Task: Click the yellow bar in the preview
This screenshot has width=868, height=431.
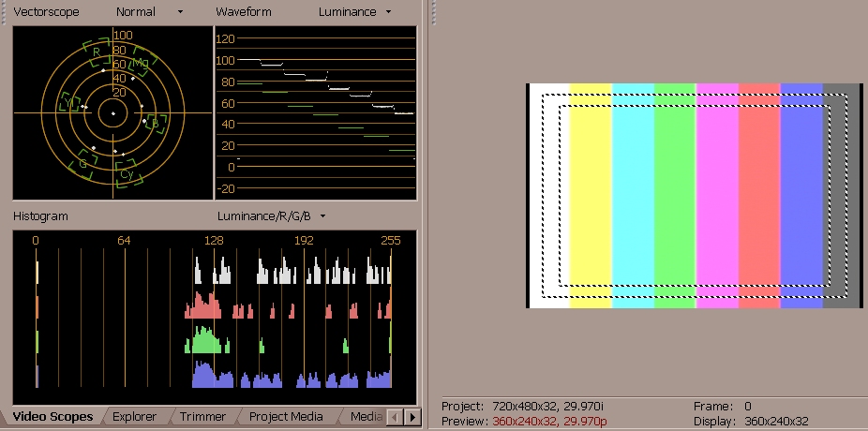Action: point(591,196)
